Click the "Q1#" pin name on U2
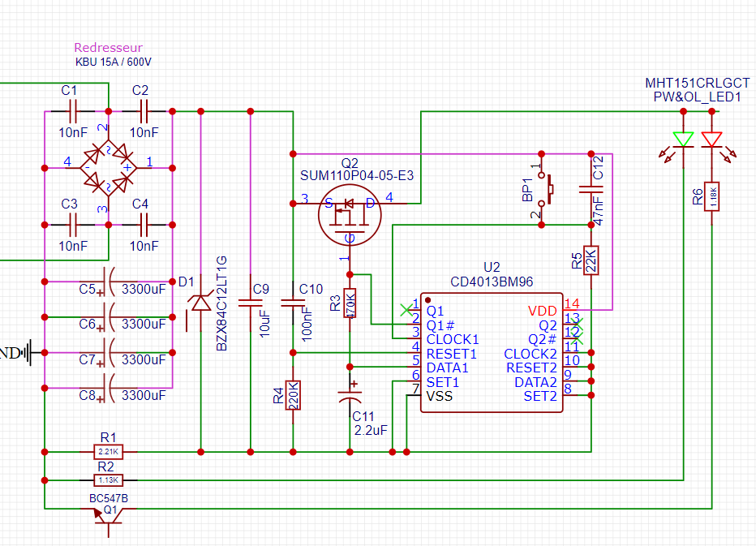 coord(440,325)
